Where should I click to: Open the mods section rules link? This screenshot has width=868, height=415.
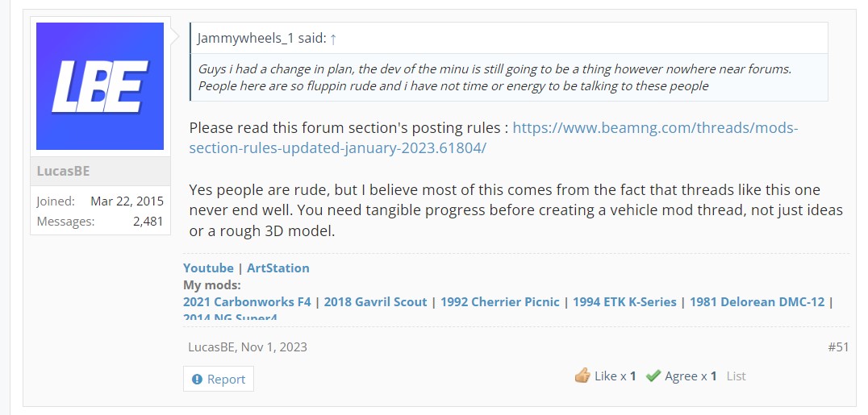(x=493, y=138)
